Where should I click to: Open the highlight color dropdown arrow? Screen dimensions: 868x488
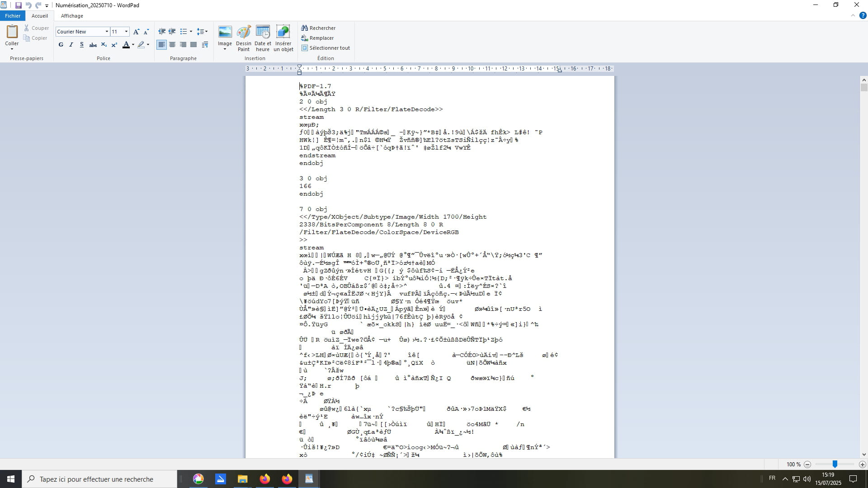point(148,45)
